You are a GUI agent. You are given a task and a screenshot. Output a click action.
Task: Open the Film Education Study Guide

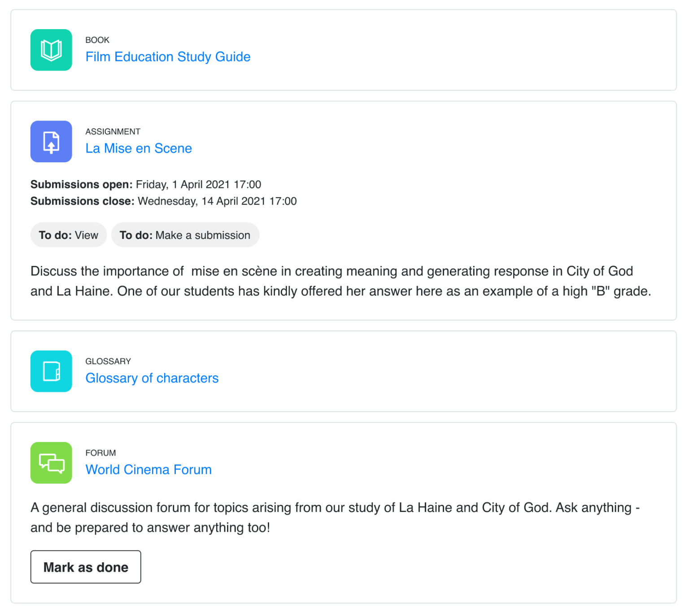click(x=168, y=57)
